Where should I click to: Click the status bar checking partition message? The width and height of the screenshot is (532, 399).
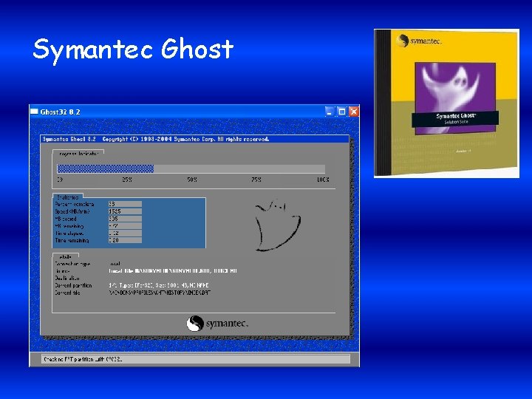(x=83, y=359)
